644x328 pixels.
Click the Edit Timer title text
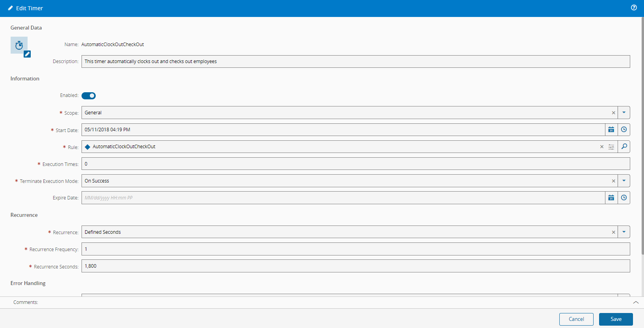tap(30, 8)
